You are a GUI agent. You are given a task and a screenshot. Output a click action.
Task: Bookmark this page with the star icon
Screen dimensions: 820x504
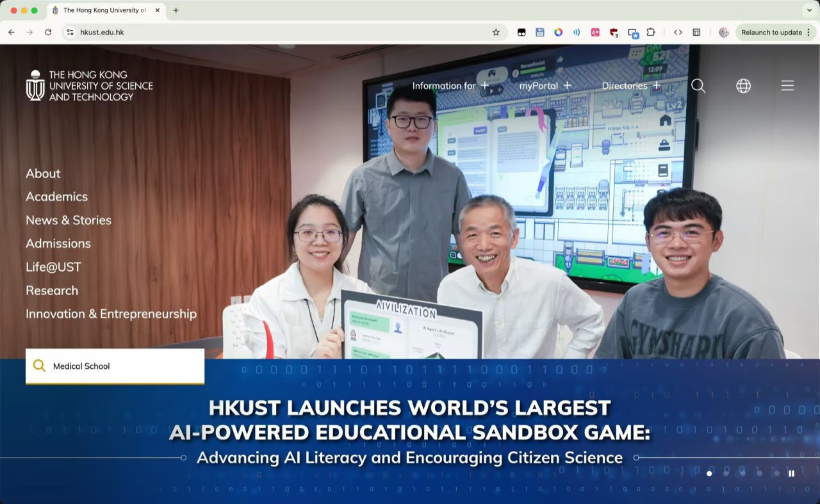tap(496, 32)
